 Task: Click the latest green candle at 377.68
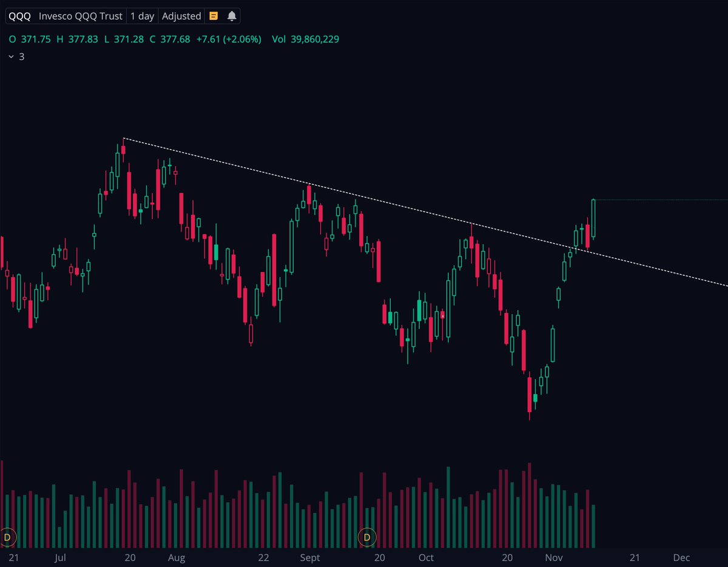[x=595, y=218]
